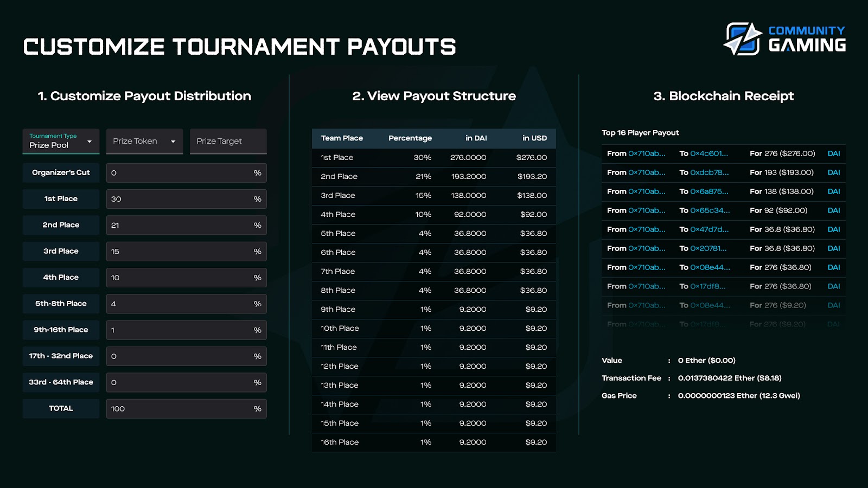Open the recipient address 0x4c601... link
This screenshot has width=868, height=488.
pyautogui.click(x=709, y=153)
